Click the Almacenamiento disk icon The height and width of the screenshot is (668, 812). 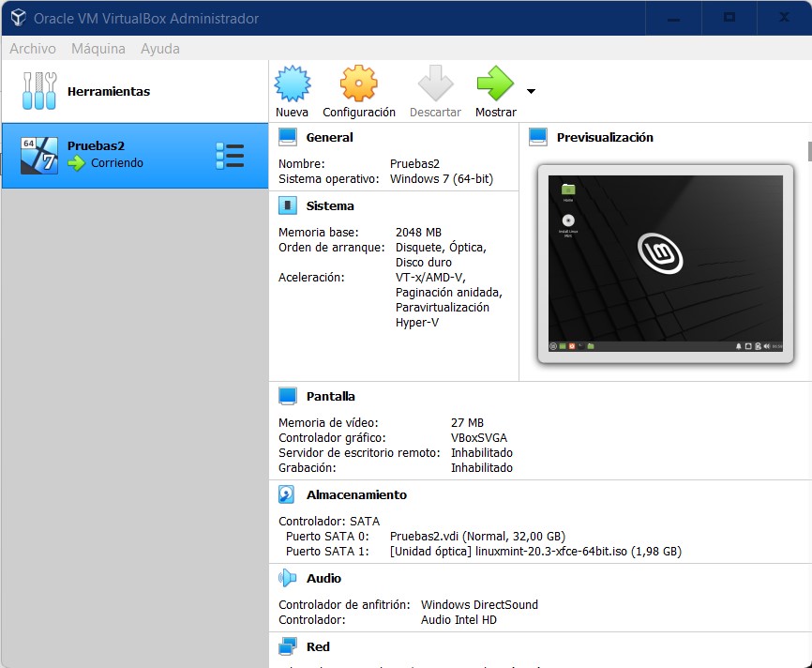(x=288, y=494)
